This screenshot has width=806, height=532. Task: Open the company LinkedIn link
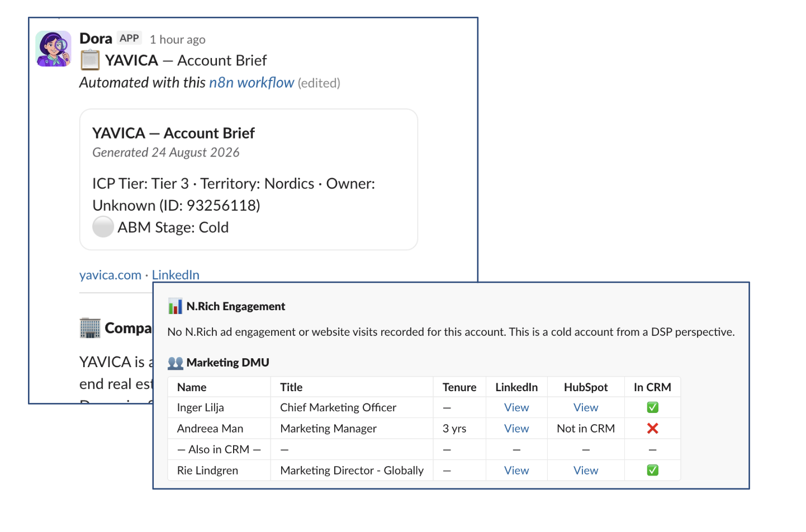(176, 275)
